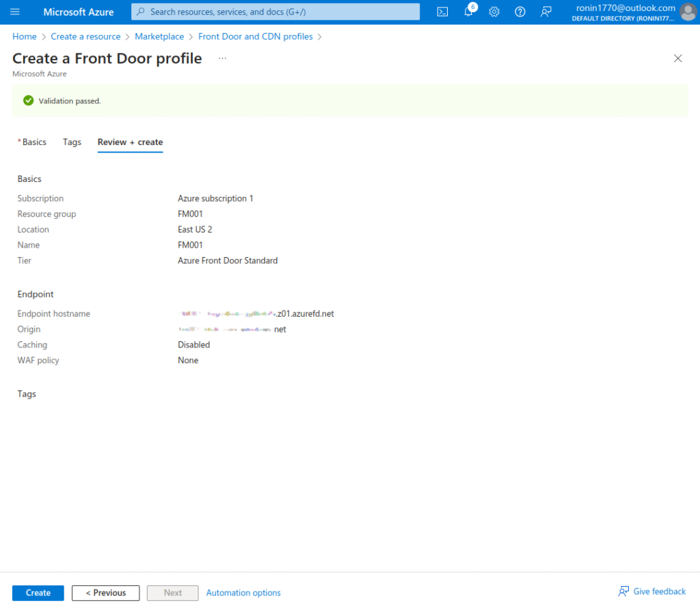The height and width of the screenshot is (610, 700).
Task: Open Create a resource breadcrumb
Action: coord(85,37)
